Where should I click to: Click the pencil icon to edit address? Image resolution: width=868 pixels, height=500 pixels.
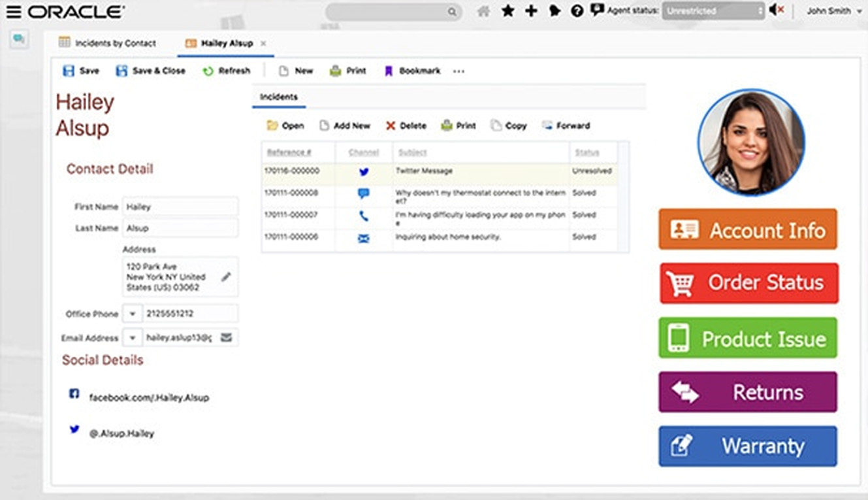pyautogui.click(x=226, y=277)
